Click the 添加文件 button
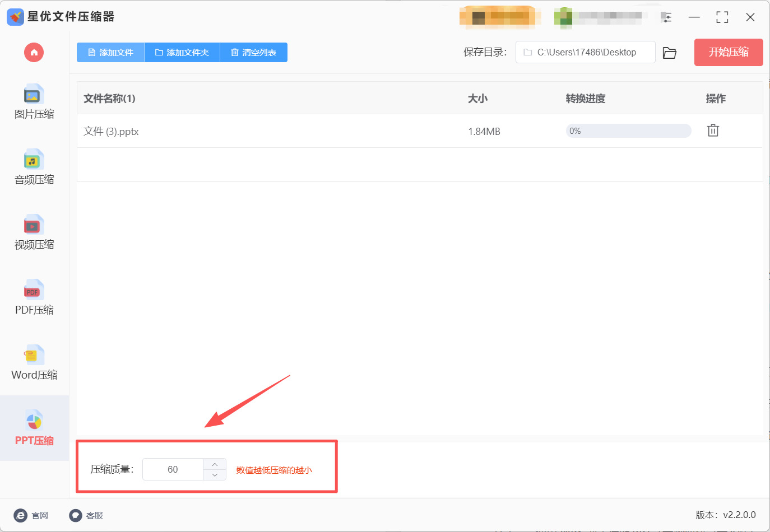The width and height of the screenshot is (770, 532). click(110, 53)
